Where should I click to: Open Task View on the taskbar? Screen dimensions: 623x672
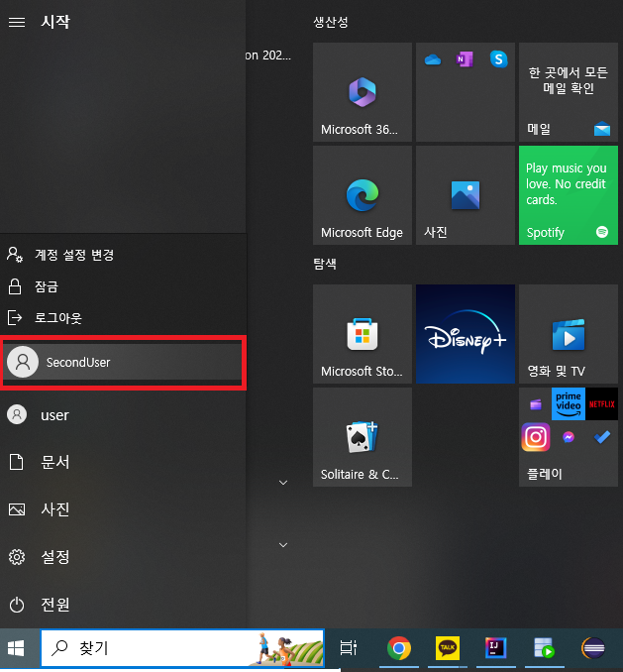[348, 648]
